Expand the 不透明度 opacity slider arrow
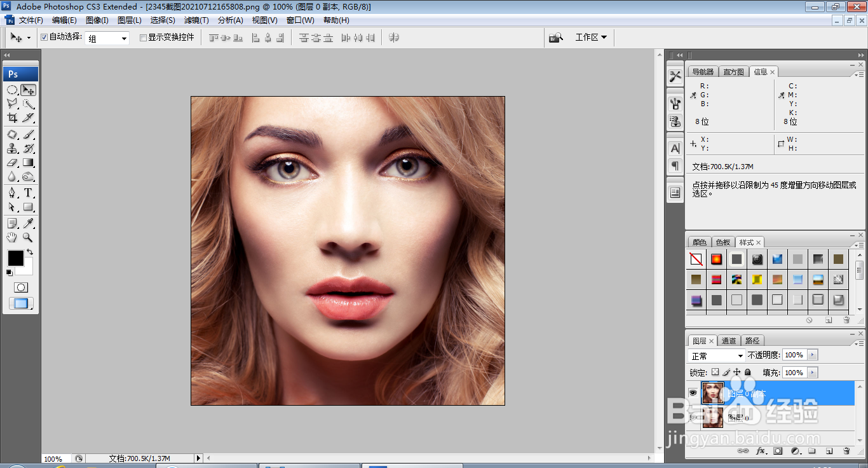Viewport: 868px width, 468px height. point(813,355)
